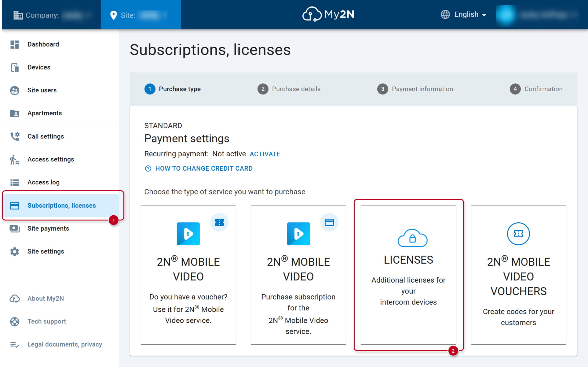Viewport: 588px width, 367px height.
Task: Click the Apartments folder icon
Action: tap(15, 113)
